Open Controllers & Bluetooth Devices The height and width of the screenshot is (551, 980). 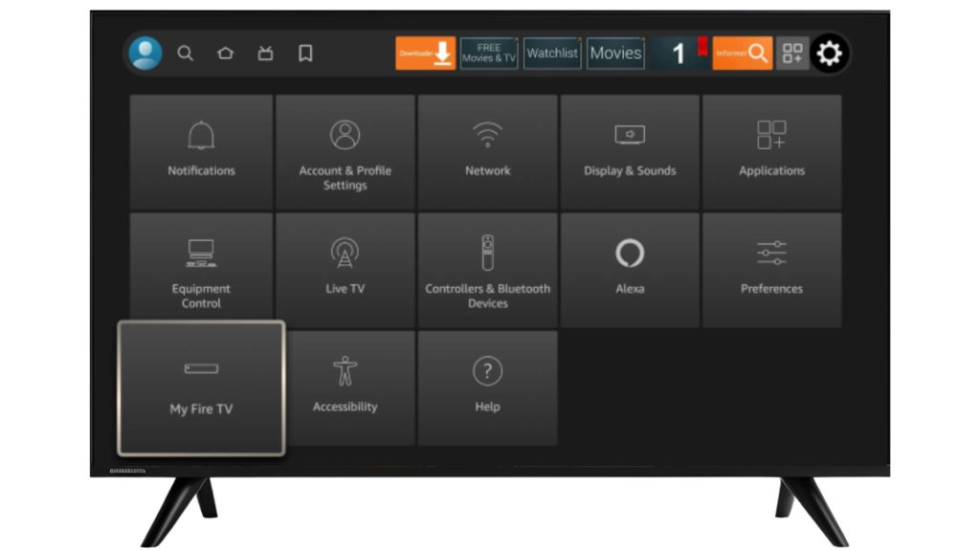(488, 268)
